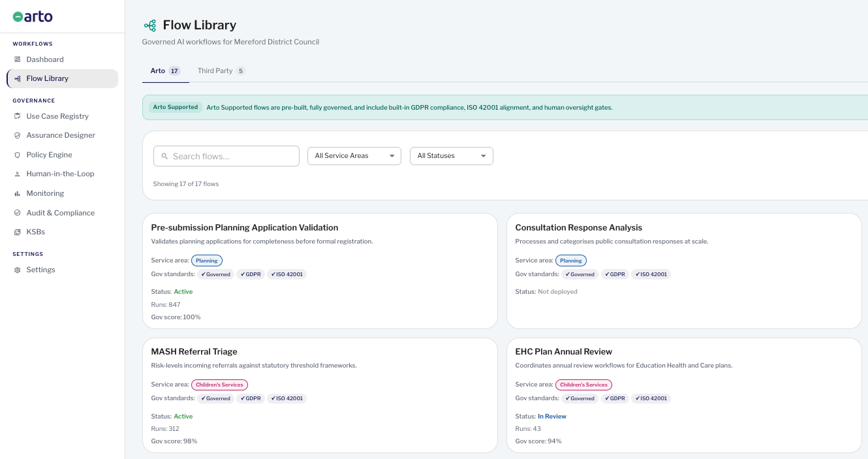Screen dimensions: 868x459
Task: Click the Arto logo
Action: pyautogui.click(x=33, y=16)
